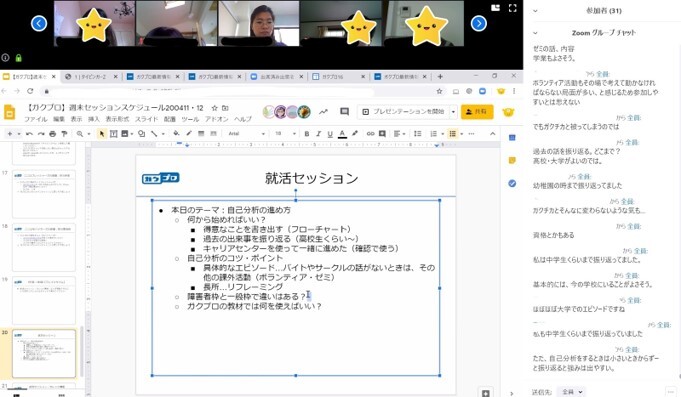681x397 pixels.
Task: Select the line tool
Action: pyautogui.click(x=154, y=134)
